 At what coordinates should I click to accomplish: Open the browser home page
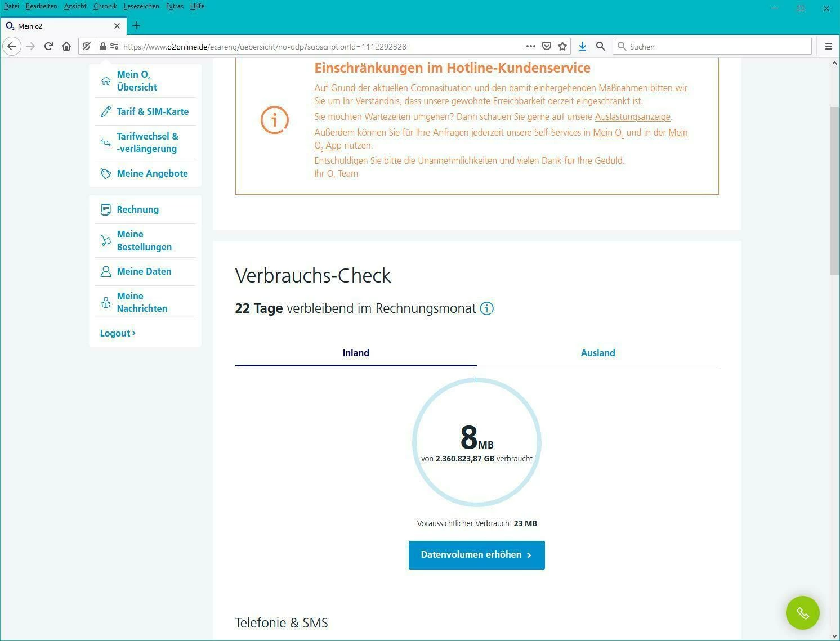[66, 46]
